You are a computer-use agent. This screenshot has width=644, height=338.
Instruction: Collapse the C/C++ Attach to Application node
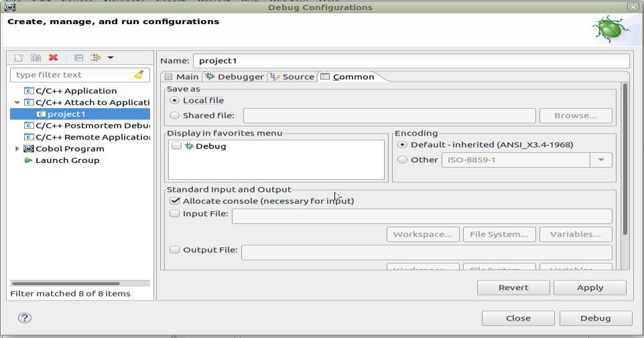(x=17, y=103)
